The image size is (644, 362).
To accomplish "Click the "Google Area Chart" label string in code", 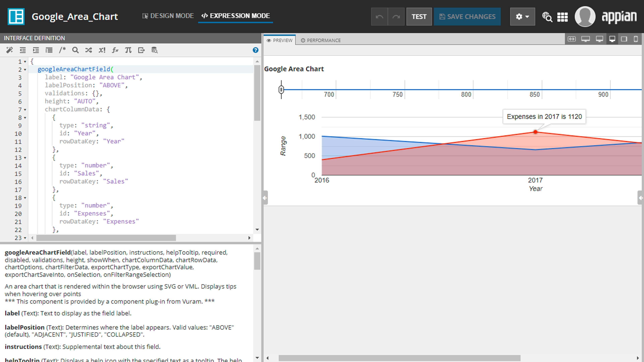I will coord(104,77).
